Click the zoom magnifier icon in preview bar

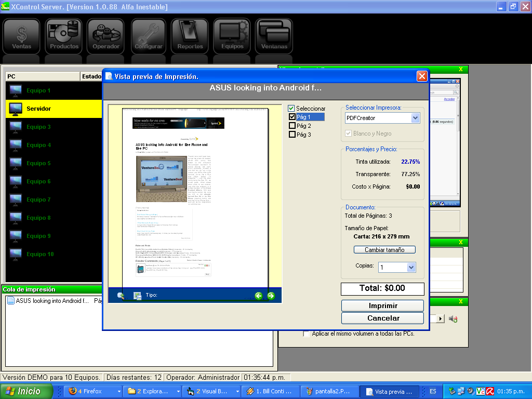[121, 296]
